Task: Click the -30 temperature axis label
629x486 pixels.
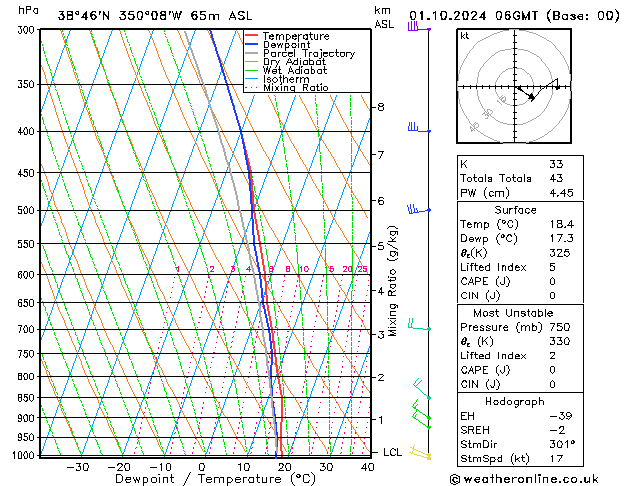Action: [78, 467]
